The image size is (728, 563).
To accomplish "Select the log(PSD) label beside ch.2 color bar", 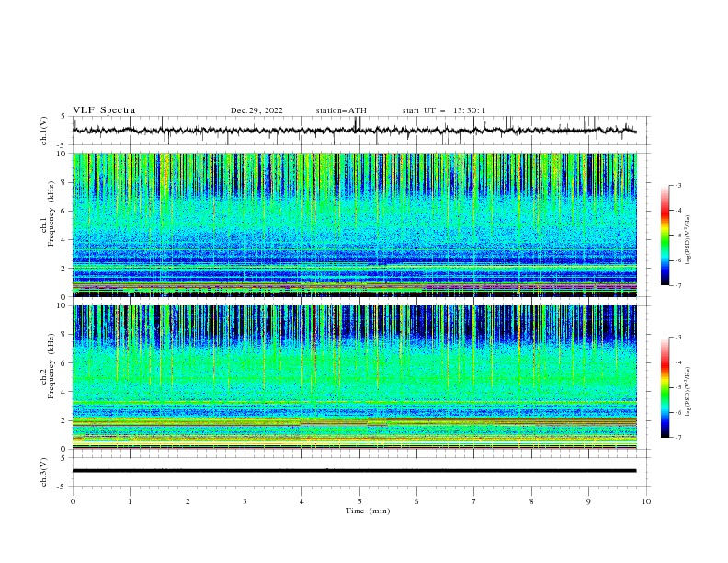I will click(688, 391).
